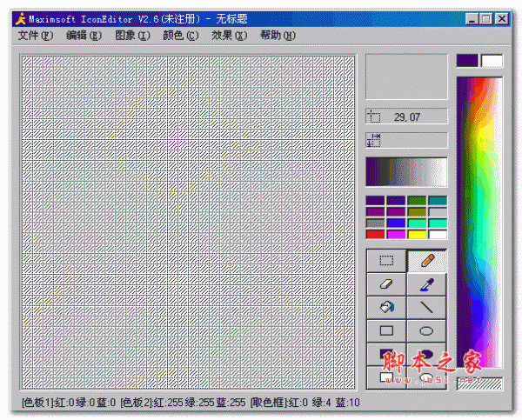Select the white-filled bordered Ellipse tool
This screenshot has width=522, height=420.
pyautogui.click(x=426, y=377)
